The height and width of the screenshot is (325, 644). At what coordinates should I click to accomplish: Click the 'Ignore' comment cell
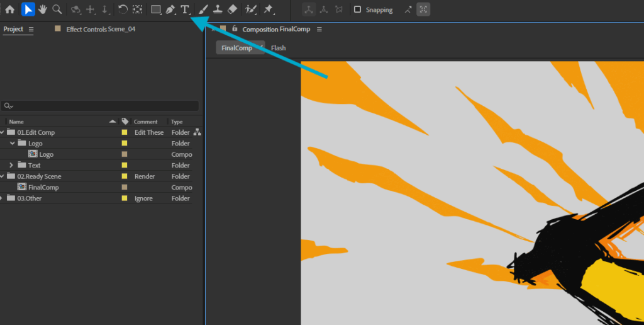[x=143, y=198]
